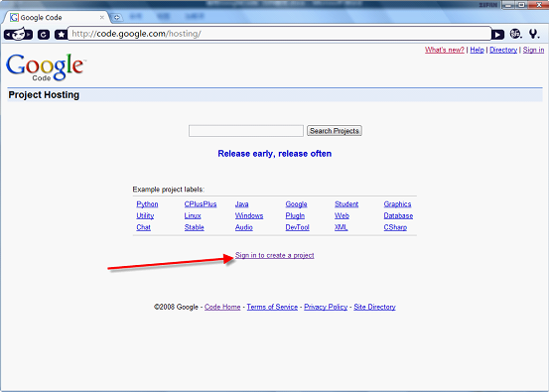Click the Go arrow beside the address bar

(498, 35)
